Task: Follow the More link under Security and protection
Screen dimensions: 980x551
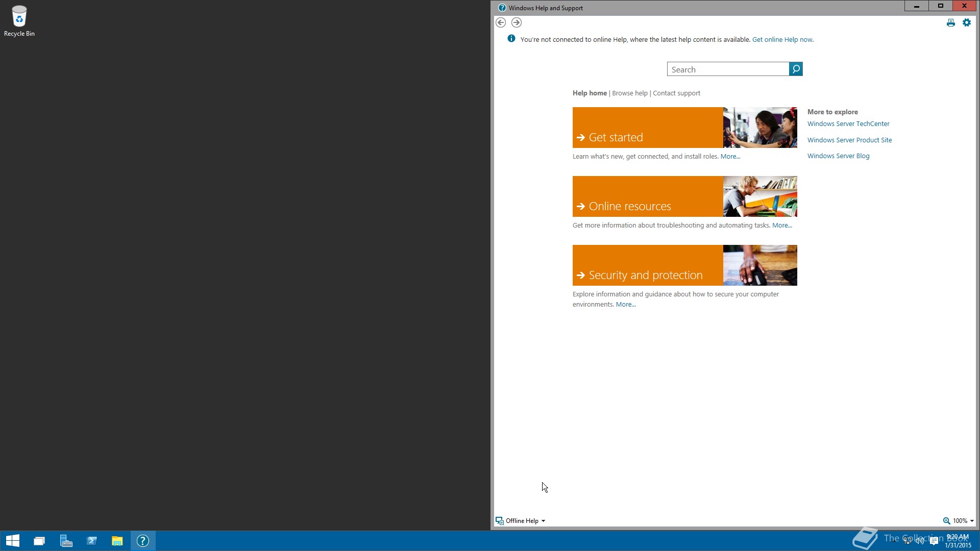Action: pos(626,305)
